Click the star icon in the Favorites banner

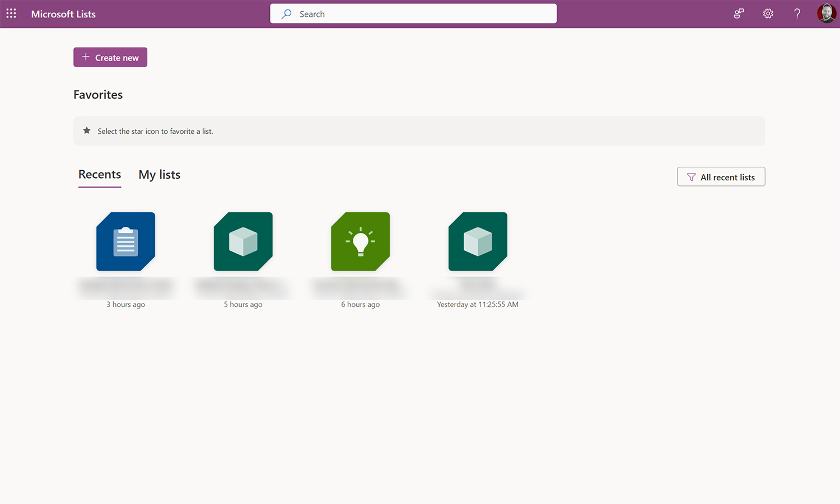click(x=86, y=130)
